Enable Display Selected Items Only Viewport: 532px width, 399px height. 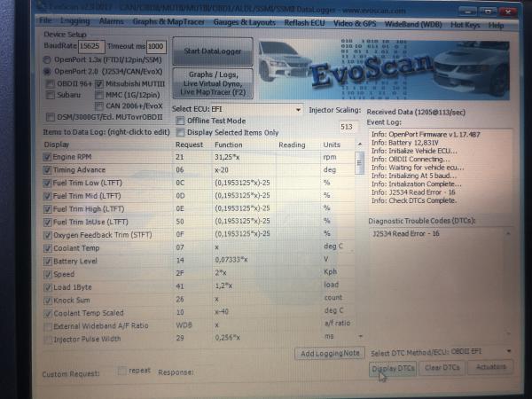pyautogui.click(x=180, y=132)
